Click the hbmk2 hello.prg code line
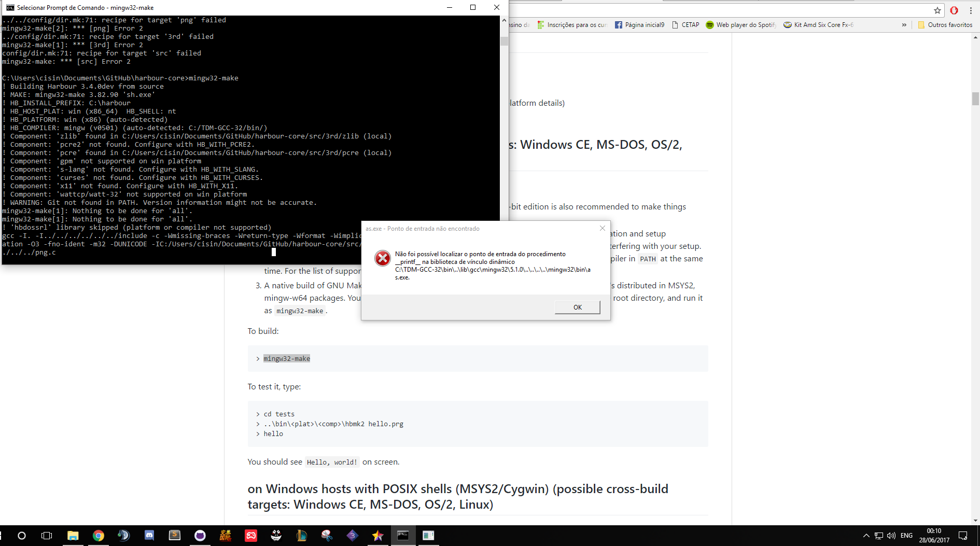Image resolution: width=980 pixels, height=546 pixels. 333,424
